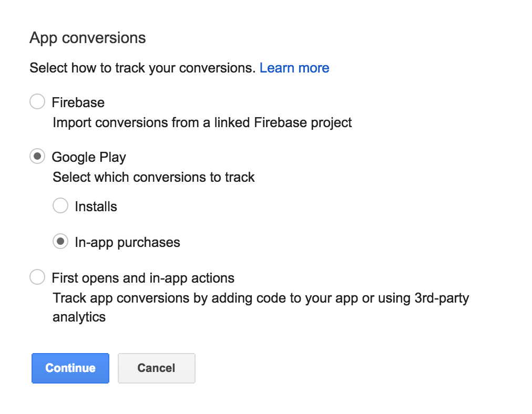Click the In-app purchases label text
The image size is (532, 414).
coord(127,242)
